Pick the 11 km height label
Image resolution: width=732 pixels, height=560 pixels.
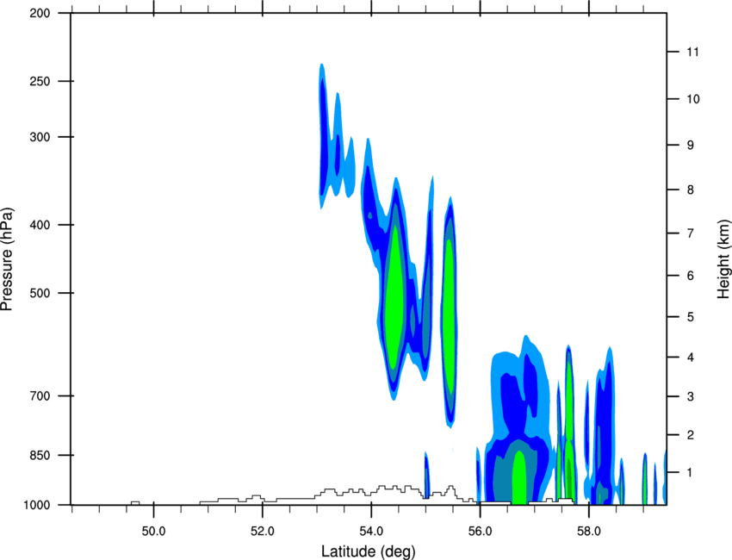pos(692,52)
